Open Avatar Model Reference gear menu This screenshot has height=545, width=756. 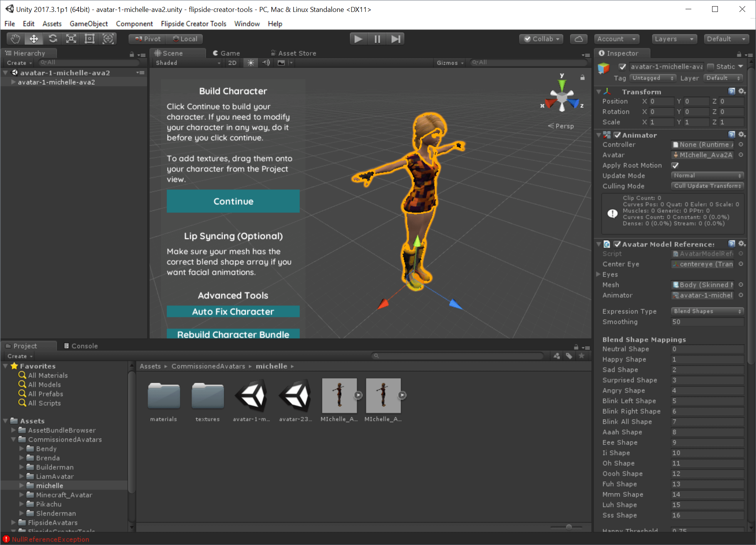point(742,244)
